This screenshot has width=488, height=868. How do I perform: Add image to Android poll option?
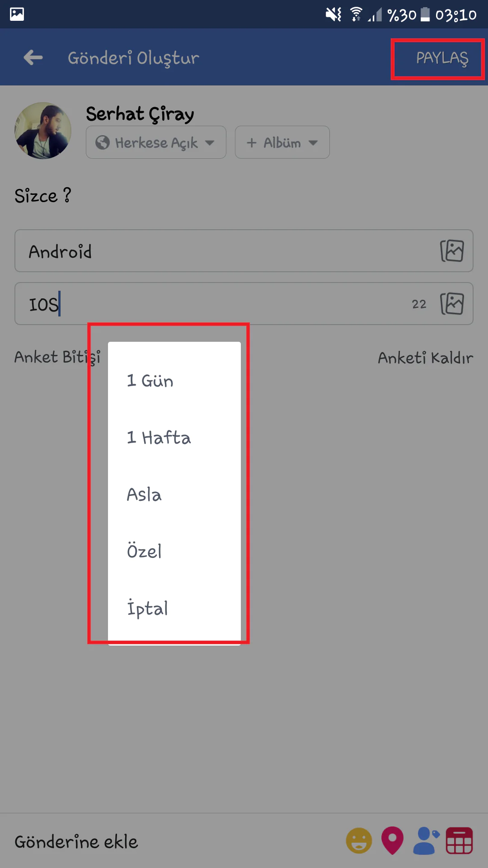452,251
